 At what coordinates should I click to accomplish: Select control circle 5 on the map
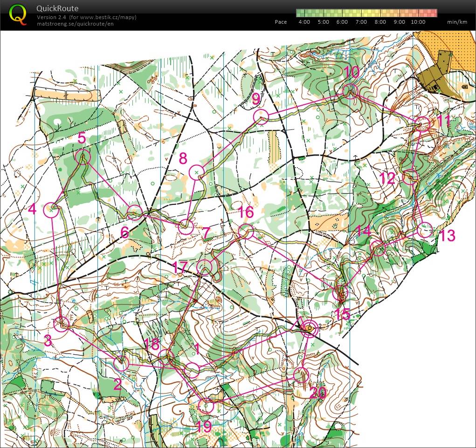pos(83,157)
